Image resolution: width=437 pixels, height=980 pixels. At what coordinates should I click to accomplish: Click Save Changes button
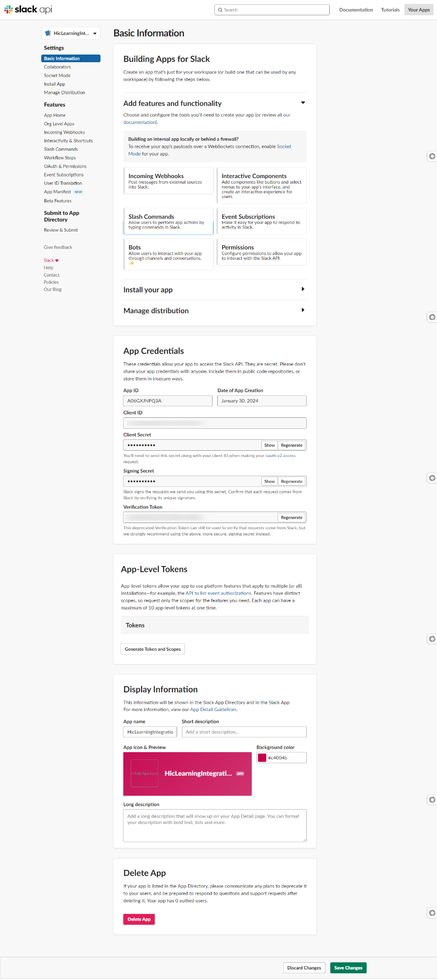click(x=348, y=968)
